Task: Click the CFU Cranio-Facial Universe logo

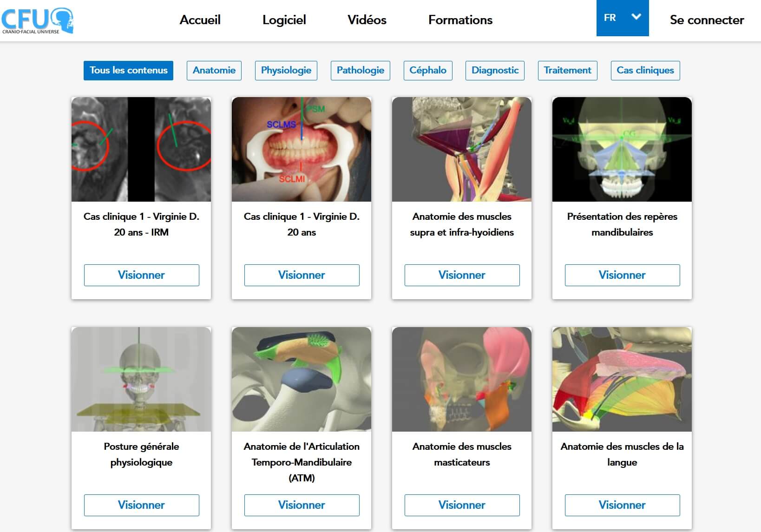Action: [37, 20]
